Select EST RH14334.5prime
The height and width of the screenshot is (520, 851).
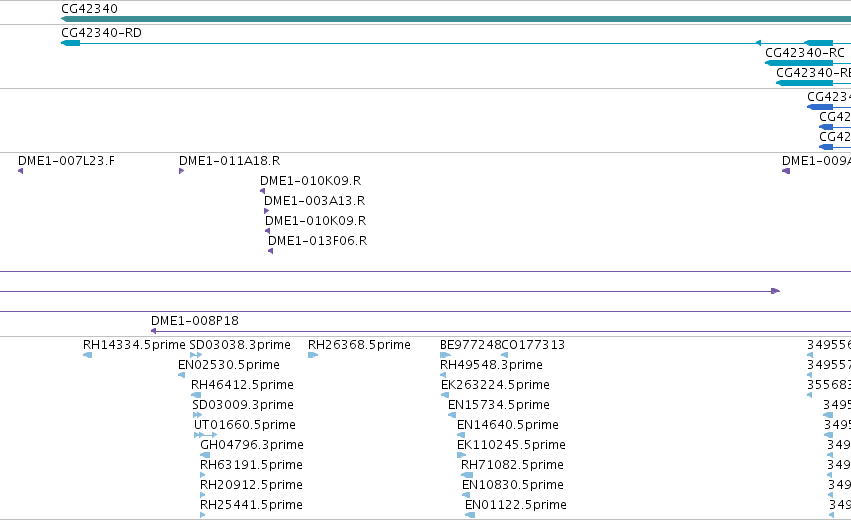tap(134, 345)
